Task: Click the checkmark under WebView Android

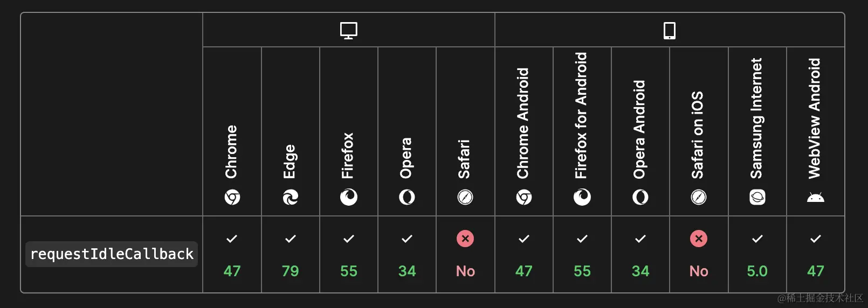Action: [816, 239]
